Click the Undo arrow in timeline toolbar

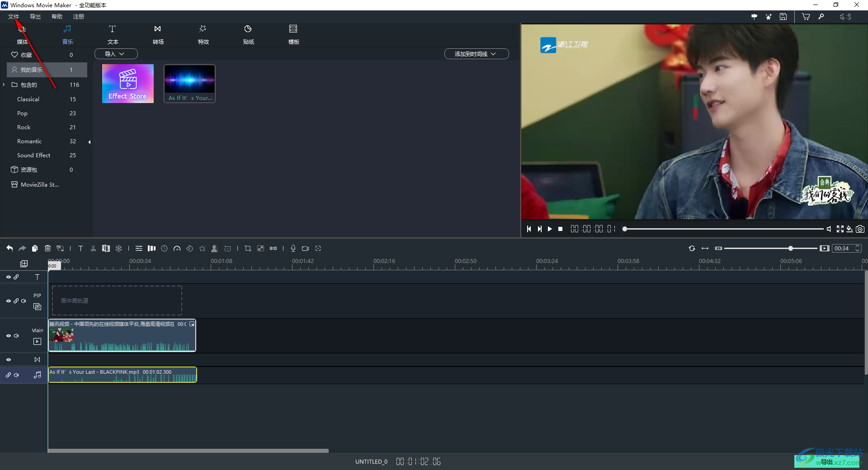9,248
